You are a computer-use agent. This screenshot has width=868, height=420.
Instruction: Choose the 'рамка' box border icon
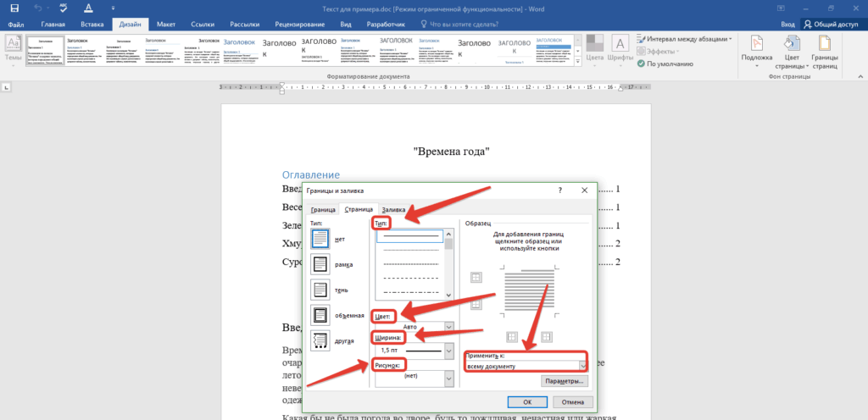pos(320,264)
